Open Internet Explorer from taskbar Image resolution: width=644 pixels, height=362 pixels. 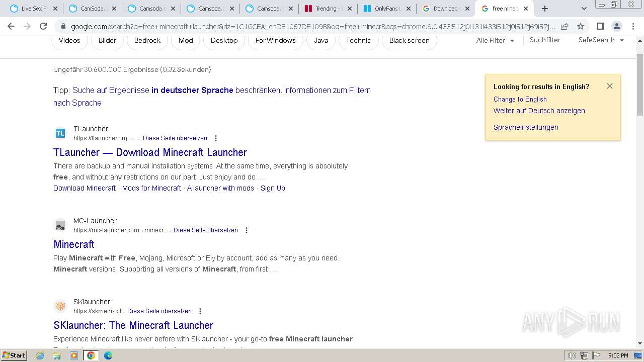pyautogui.click(x=40, y=355)
